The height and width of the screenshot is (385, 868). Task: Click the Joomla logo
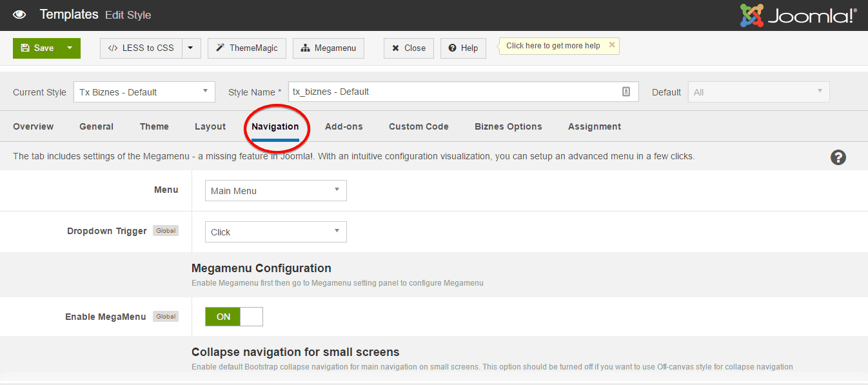(x=798, y=14)
